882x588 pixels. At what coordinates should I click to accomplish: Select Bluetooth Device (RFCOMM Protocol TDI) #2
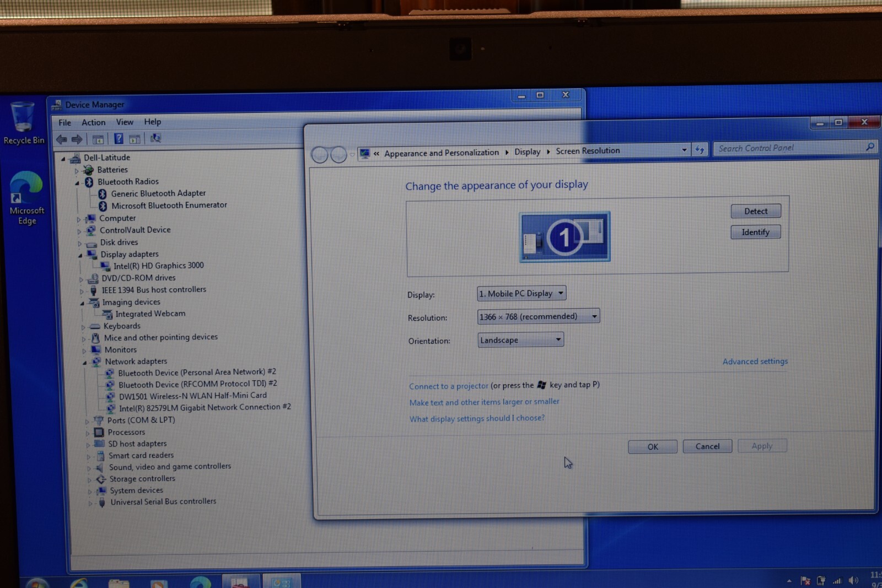tap(197, 384)
